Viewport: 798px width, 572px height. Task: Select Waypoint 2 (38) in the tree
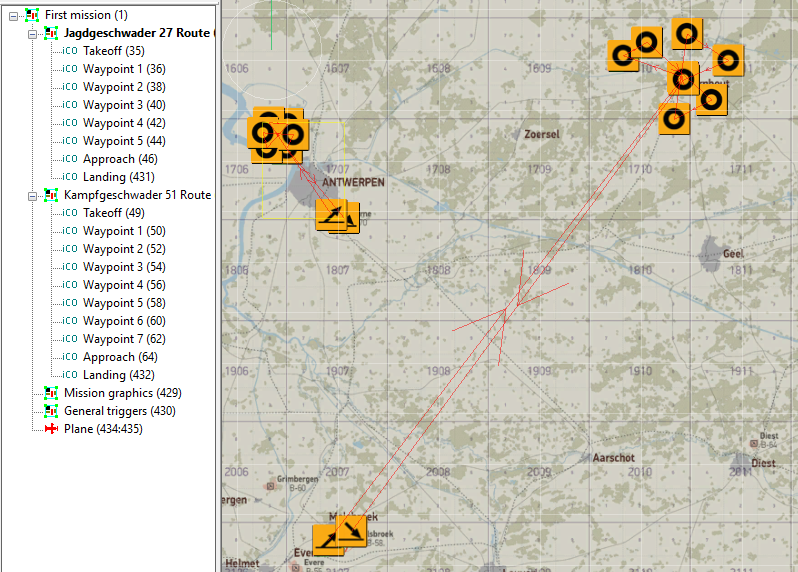(124, 87)
